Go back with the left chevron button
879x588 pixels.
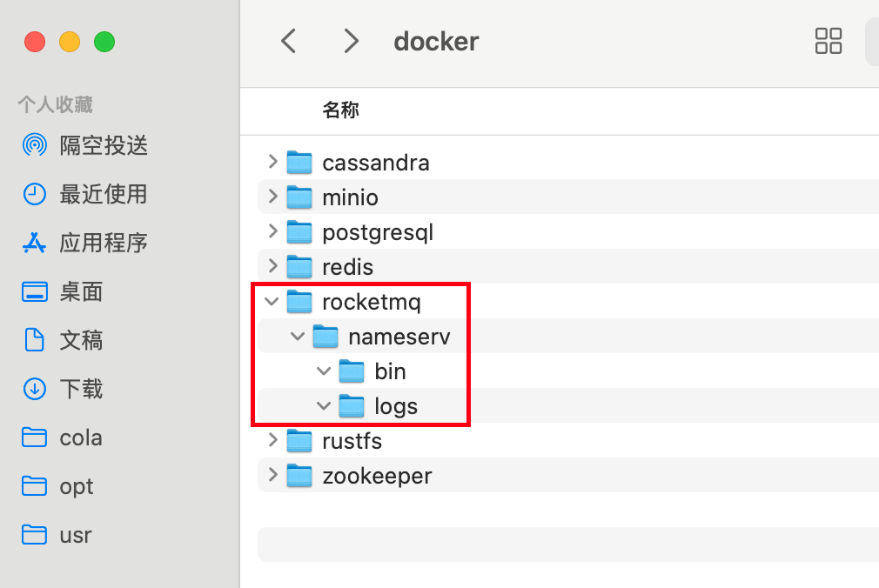(x=289, y=41)
